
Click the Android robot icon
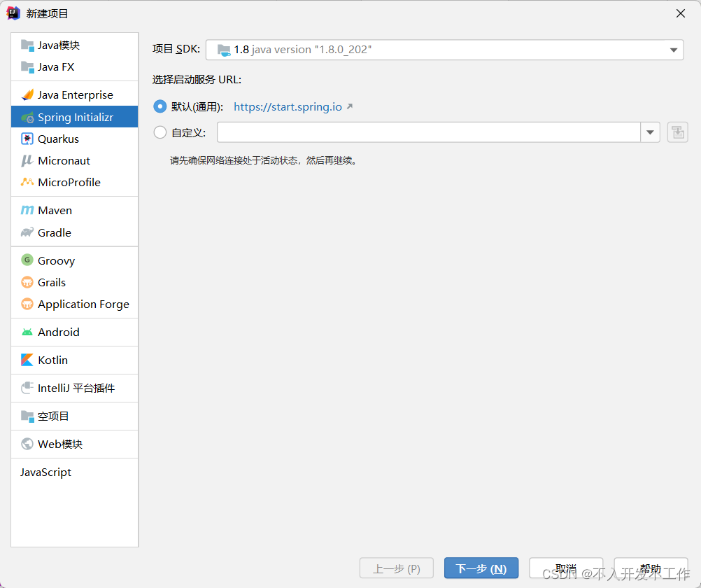[x=27, y=332]
